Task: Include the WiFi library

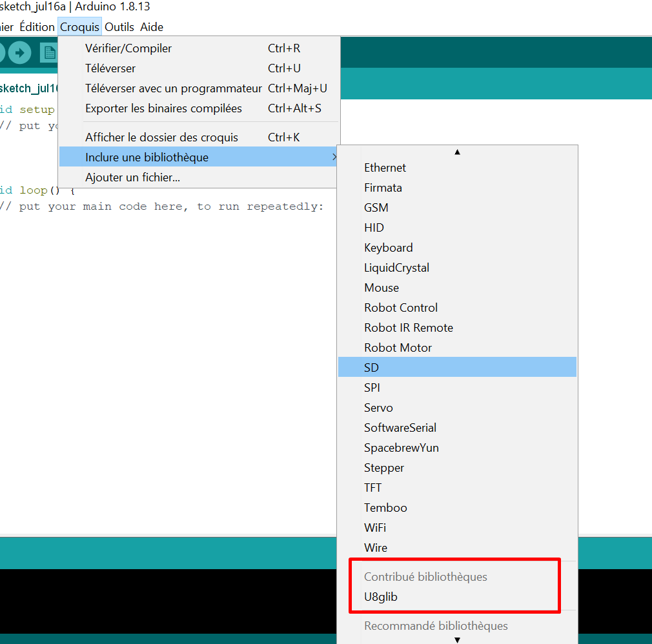Action: click(x=458, y=527)
